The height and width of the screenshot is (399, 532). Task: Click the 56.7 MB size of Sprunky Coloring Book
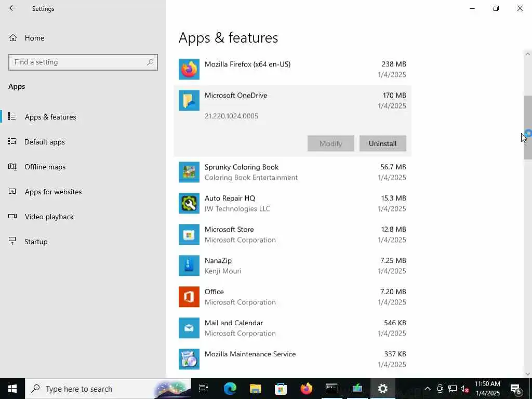[x=393, y=167]
